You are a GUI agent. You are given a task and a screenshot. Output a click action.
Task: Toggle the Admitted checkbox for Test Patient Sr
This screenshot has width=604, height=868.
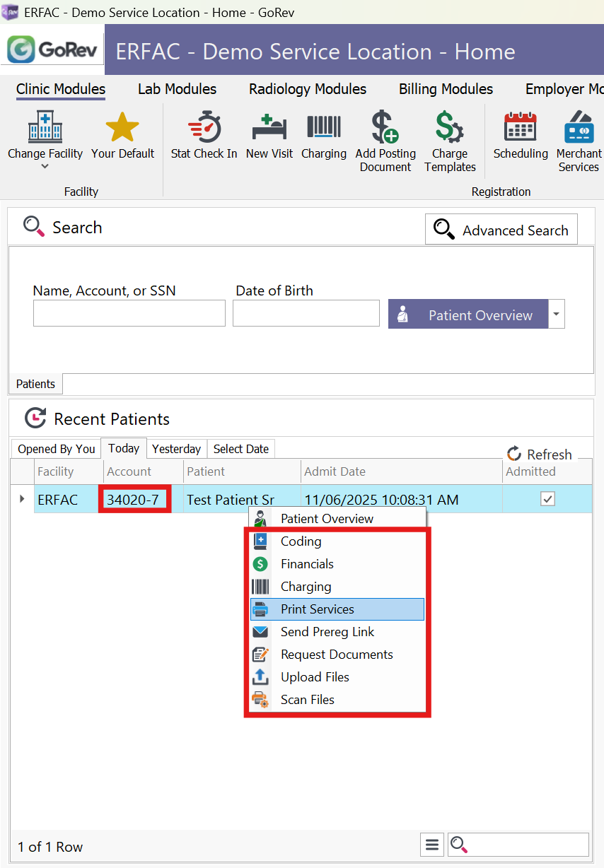[547, 499]
